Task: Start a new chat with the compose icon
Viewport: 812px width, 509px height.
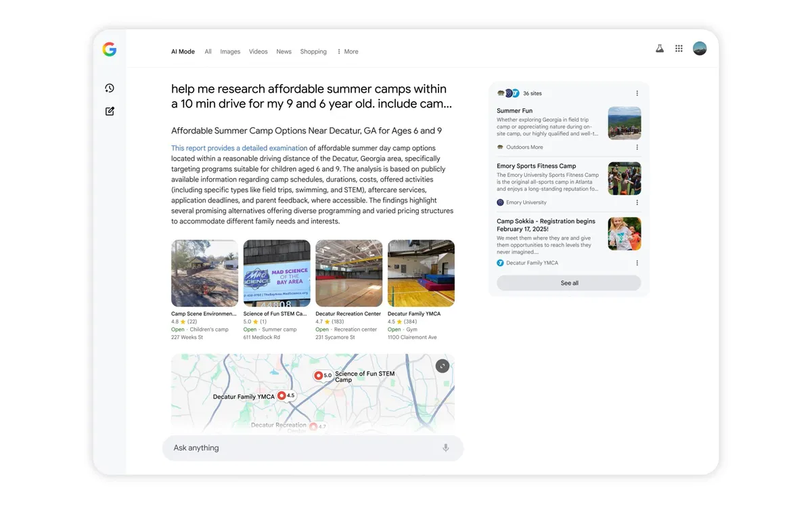Action: [110, 111]
